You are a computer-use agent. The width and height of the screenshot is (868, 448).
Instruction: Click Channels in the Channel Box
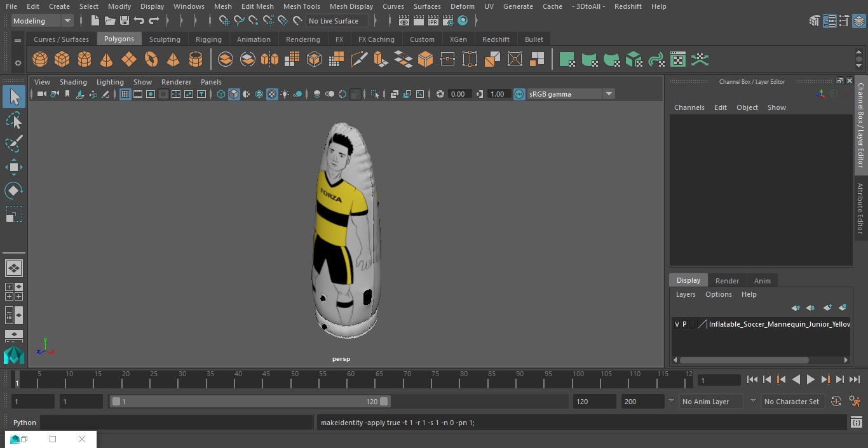(689, 107)
